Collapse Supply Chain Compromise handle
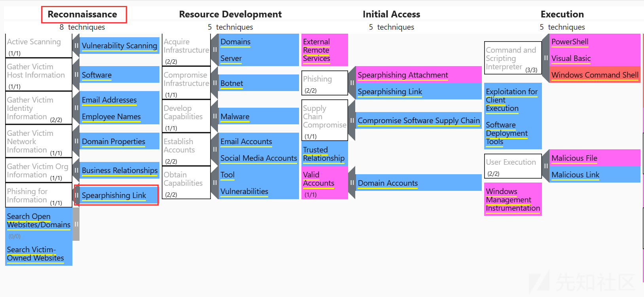The height and width of the screenshot is (297, 644). (x=352, y=120)
